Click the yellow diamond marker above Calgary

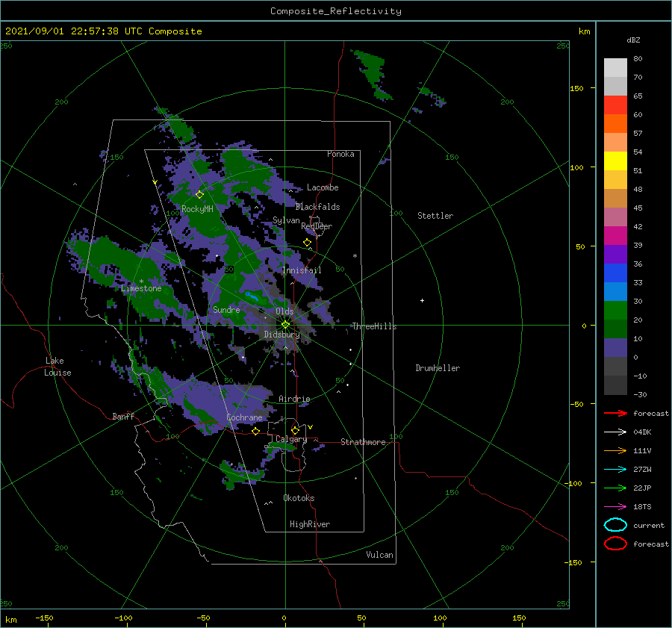tap(295, 430)
